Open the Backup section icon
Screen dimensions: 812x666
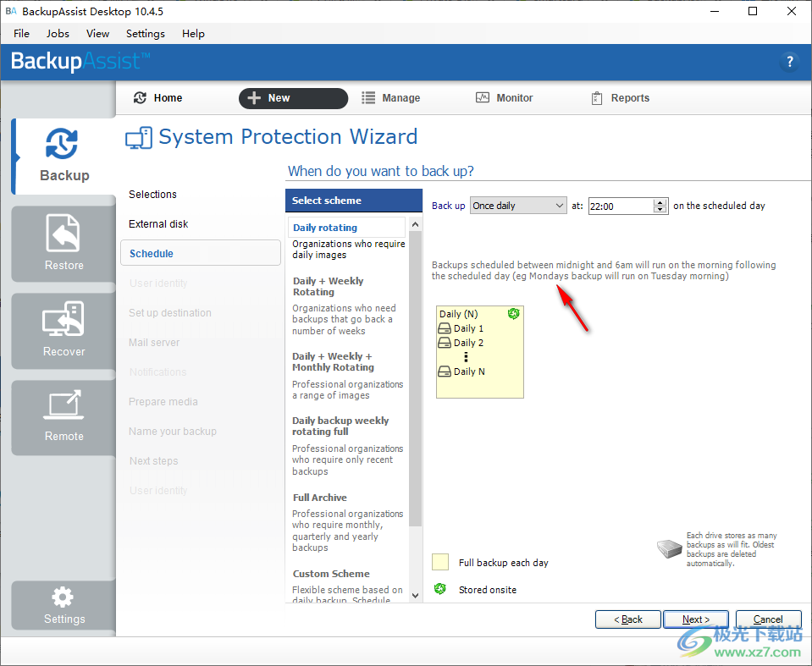pyautogui.click(x=62, y=143)
